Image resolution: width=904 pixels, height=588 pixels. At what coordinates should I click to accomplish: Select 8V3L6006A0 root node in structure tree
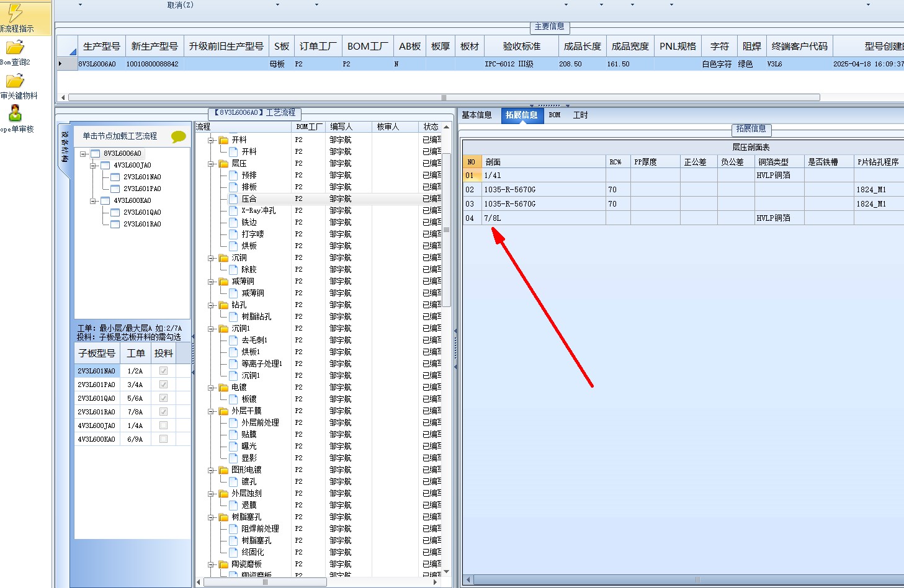122,153
